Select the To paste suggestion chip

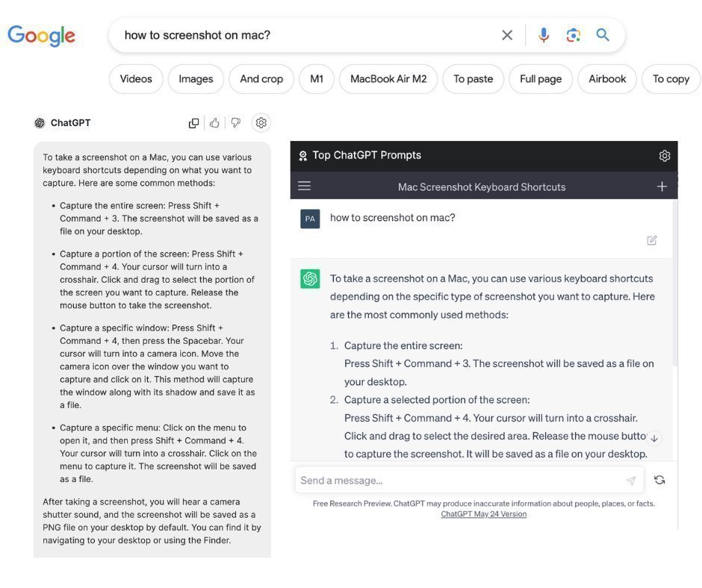473,79
